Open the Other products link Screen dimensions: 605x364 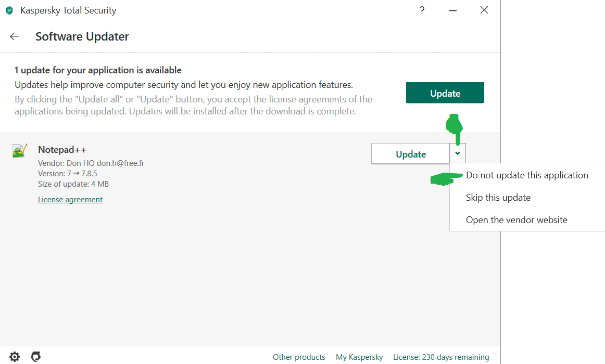click(x=299, y=357)
